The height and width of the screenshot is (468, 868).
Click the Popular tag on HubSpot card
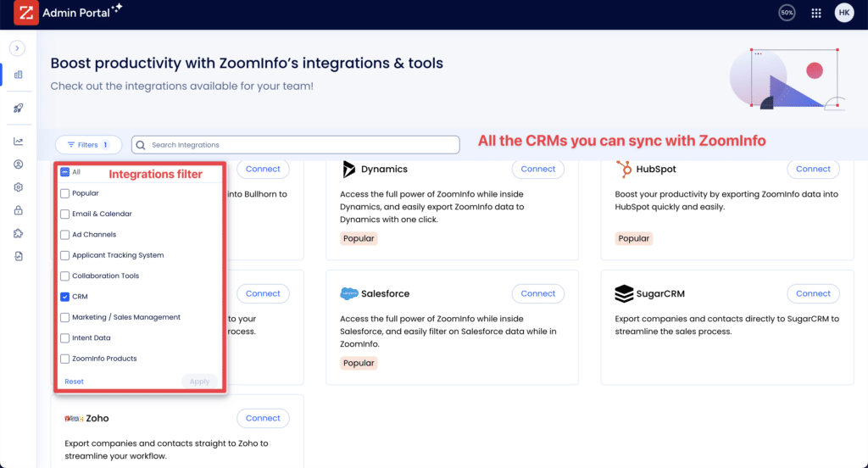click(x=634, y=239)
